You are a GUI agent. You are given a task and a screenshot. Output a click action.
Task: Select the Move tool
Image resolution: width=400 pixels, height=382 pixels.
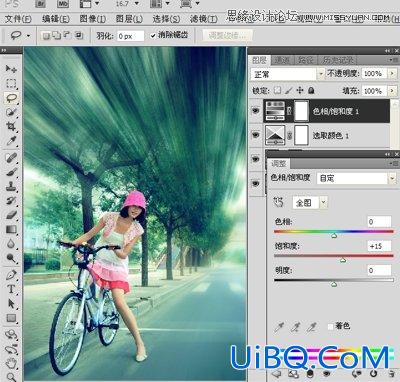point(11,69)
